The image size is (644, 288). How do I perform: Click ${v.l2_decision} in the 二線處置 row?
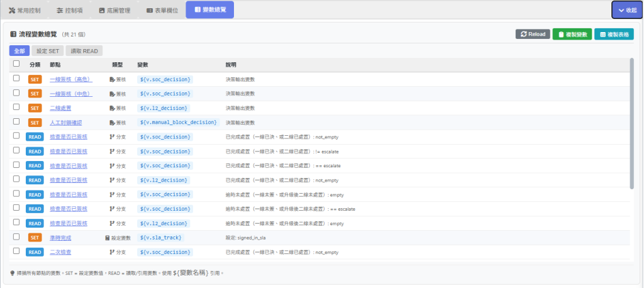[164, 108]
